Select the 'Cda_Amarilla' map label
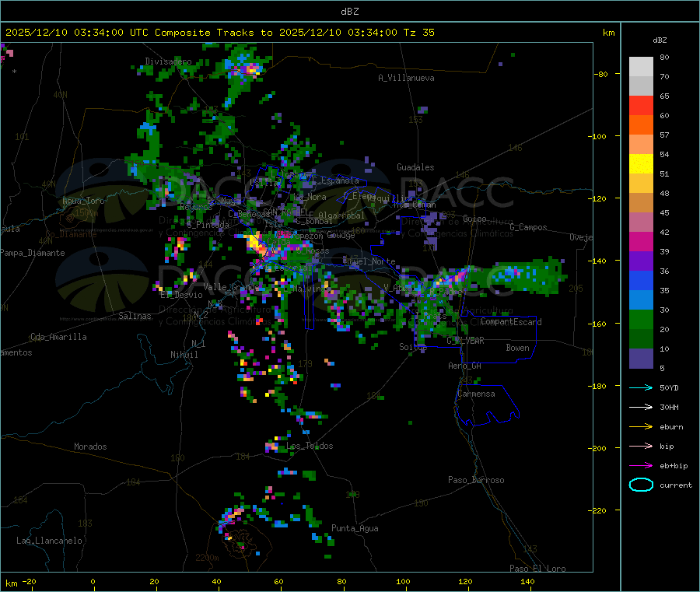Image resolution: width=700 pixels, height=592 pixels. tap(58, 337)
